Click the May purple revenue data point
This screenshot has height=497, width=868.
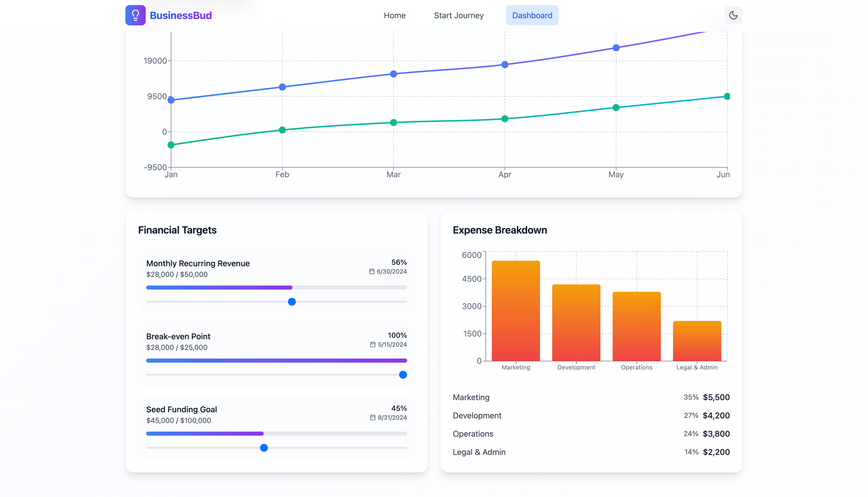pos(616,48)
